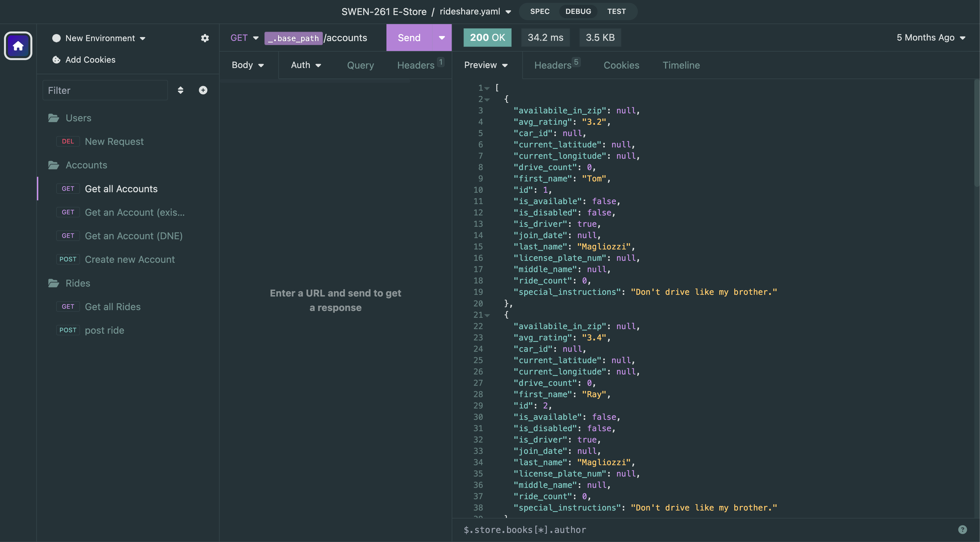Open the Preview mode dropdown
This screenshot has width=980, height=542.
coord(486,65)
